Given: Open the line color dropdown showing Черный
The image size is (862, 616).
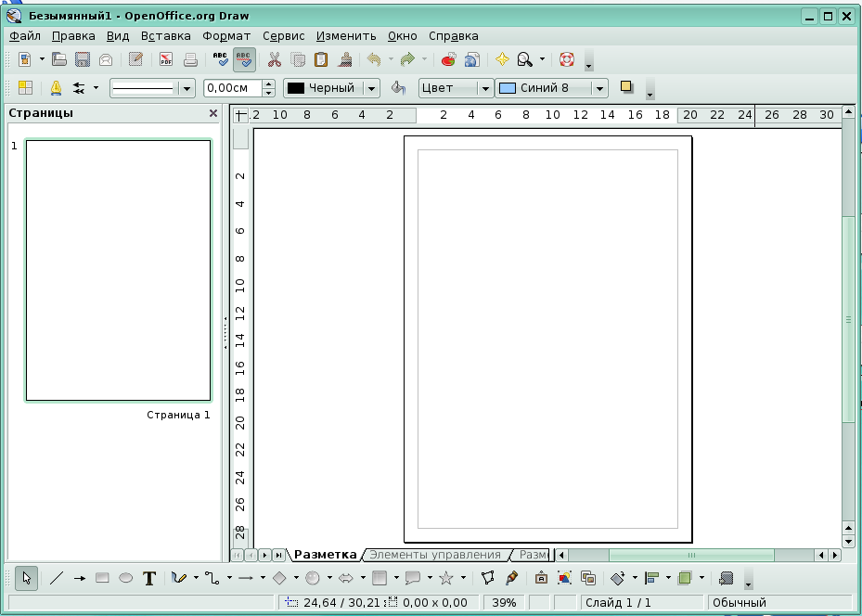Looking at the screenshot, I should [371, 88].
